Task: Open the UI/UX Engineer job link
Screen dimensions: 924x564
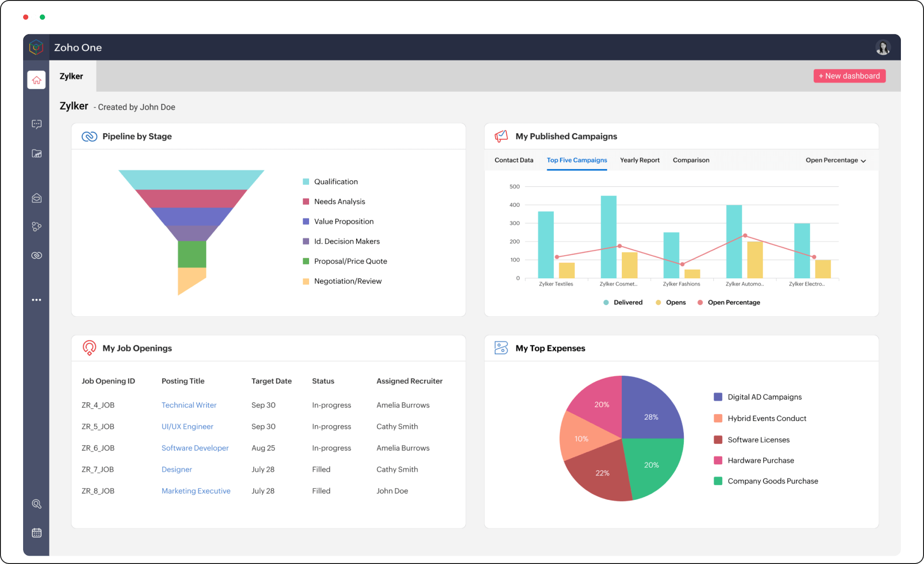Action: click(x=187, y=426)
